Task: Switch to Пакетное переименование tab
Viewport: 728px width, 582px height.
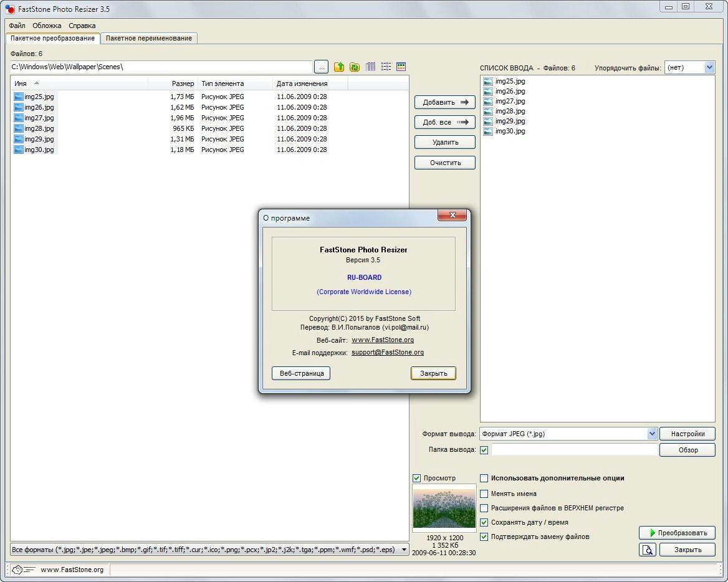Action: tap(148, 38)
